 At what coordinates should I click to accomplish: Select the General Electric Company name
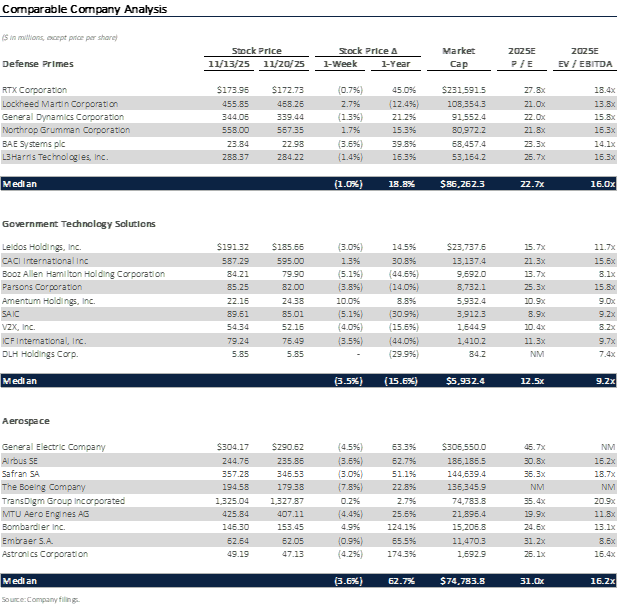[50, 446]
